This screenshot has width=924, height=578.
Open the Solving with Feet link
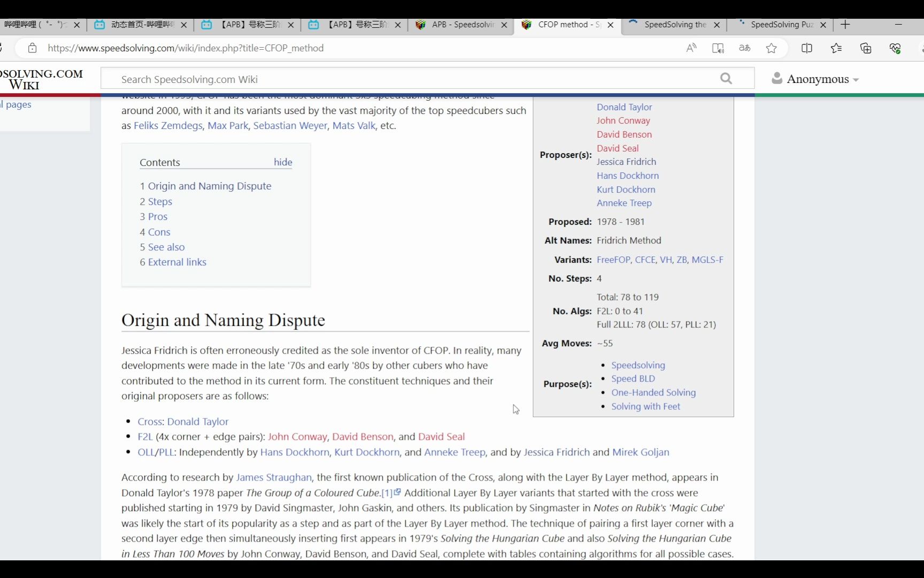(x=645, y=406)
